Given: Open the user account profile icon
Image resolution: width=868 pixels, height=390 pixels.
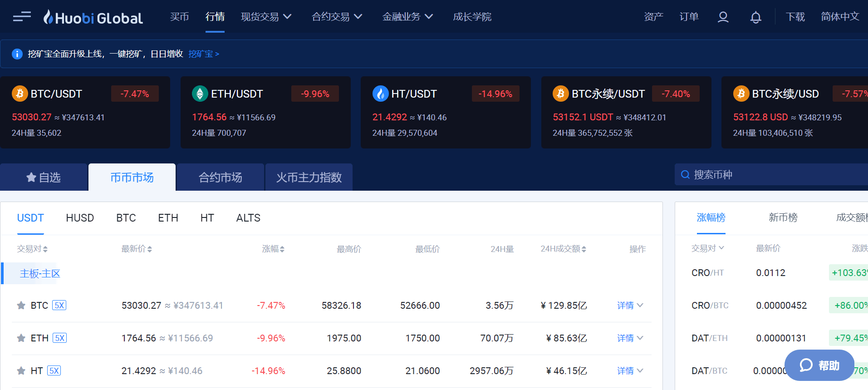Looking at the screenshot, I should click(723, 17).
